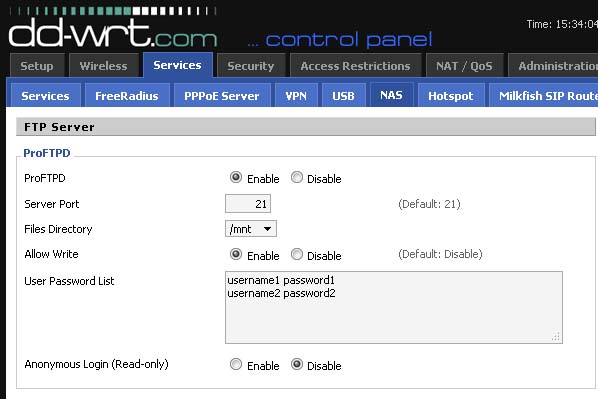Choose Disable for Allow Write
Viewport: 598px width, 399px height.
pos(297,254)
